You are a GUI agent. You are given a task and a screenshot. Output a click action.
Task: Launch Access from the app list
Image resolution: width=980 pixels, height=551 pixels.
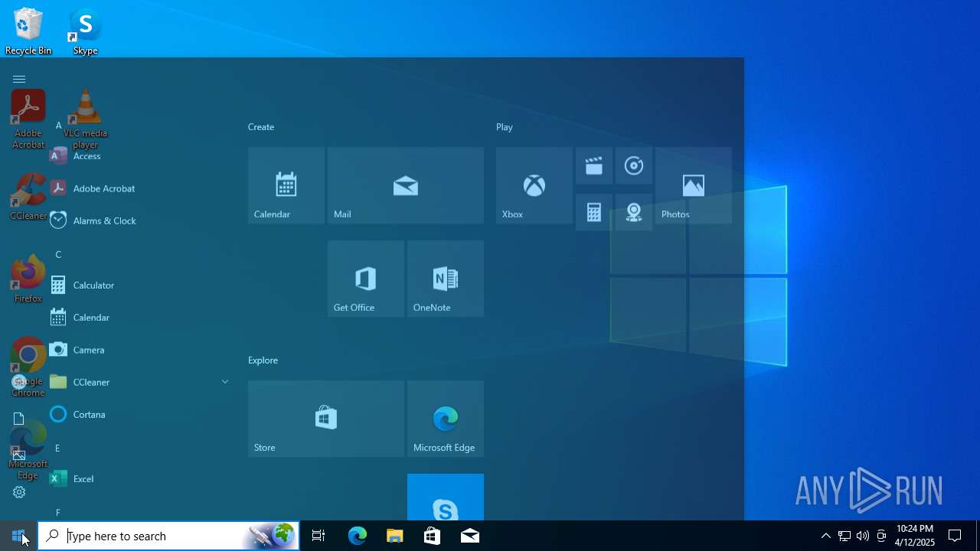click(x=139, y=156)
